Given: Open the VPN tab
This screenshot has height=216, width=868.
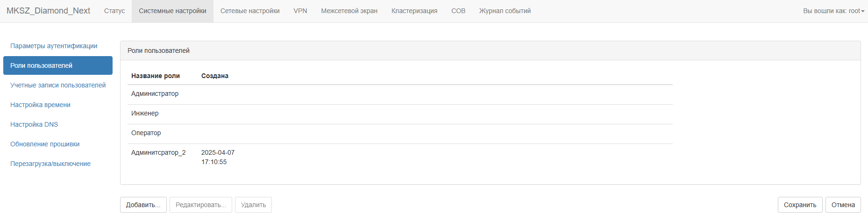Looking at the screenshot, I should point(300,11).
